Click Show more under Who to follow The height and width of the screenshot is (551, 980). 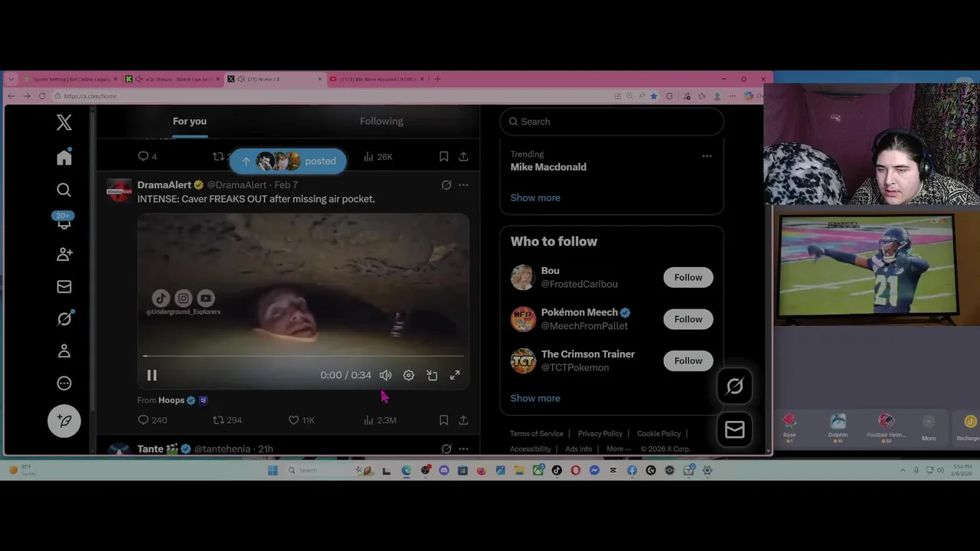pos(535,398)
